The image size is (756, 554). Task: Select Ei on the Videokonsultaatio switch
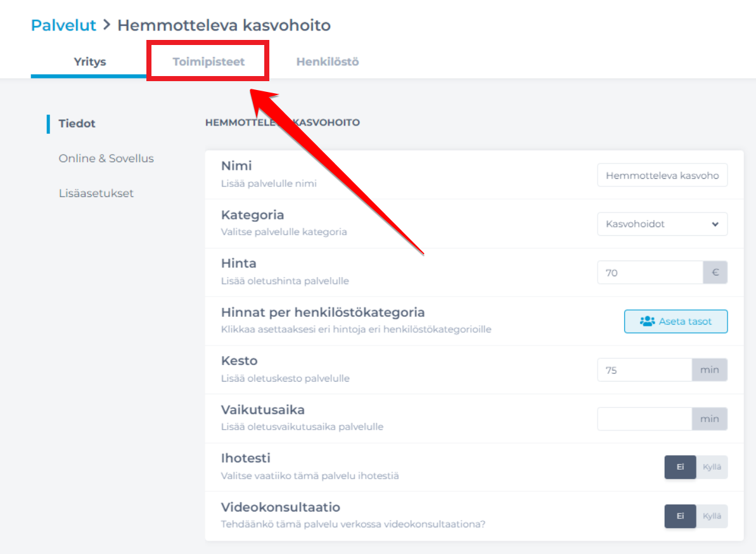(x=680, y=516)
